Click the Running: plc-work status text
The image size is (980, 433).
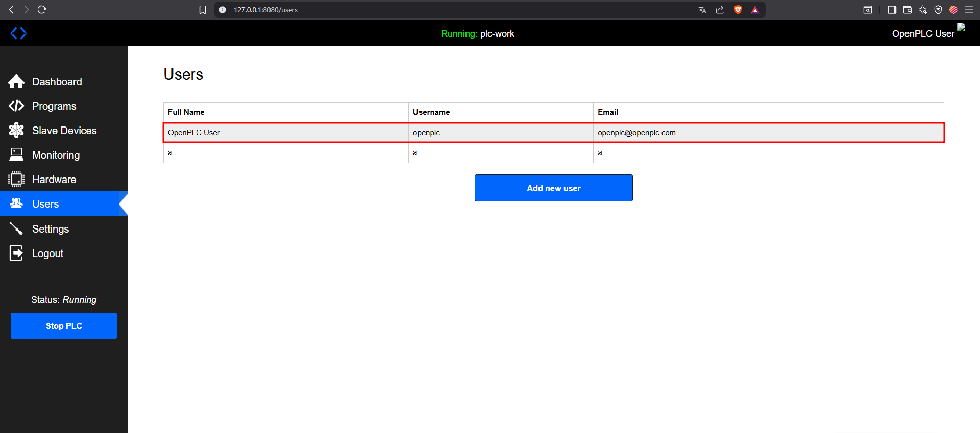pyautogui.click(x=477, y=34)
